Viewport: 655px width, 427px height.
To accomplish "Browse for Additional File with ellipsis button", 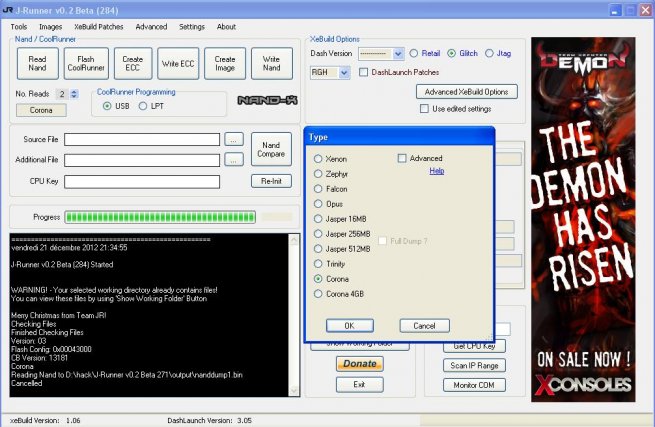I will click(x=233, y=159).
